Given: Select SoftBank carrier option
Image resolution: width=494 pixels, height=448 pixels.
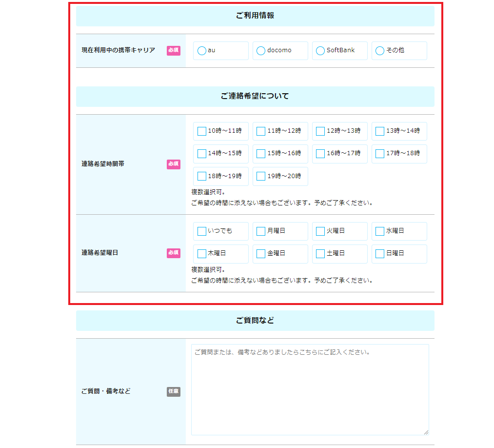Looking at the screenshot, I should click(320, 51).
